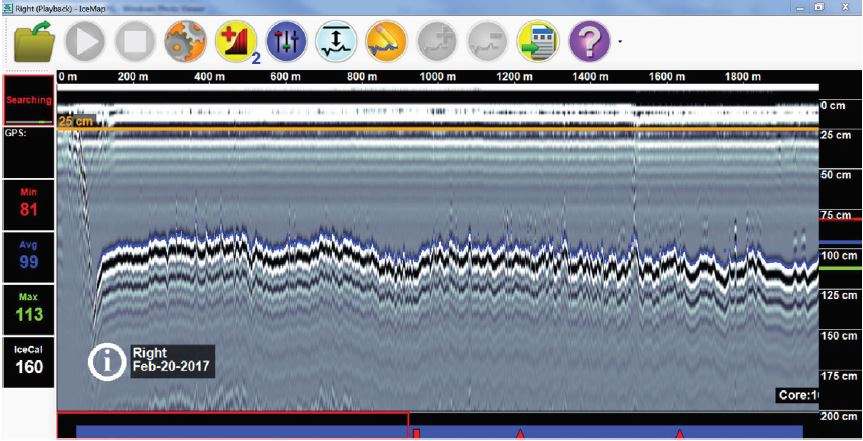
Task: Click the red-outlined overview position window
Action: pyautogui.click(x=233, y=425)
